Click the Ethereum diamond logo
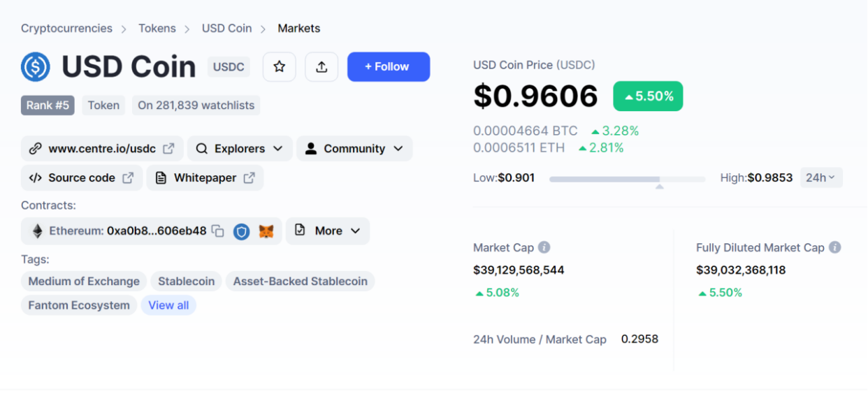The width and height of the screenshot is (868, 401). (37, 231)
